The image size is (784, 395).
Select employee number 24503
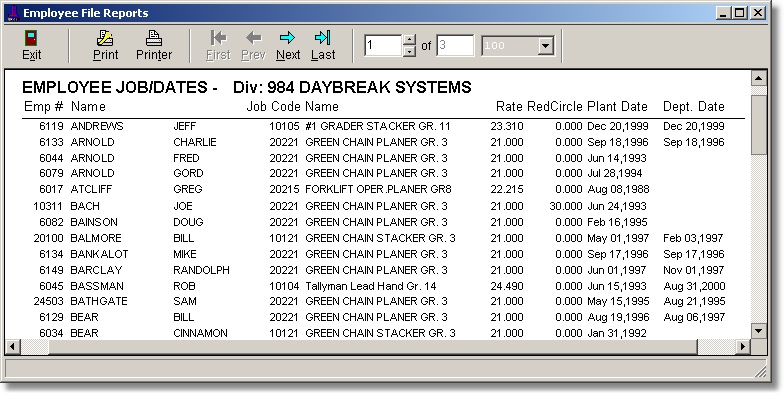[x=48, y=301]
